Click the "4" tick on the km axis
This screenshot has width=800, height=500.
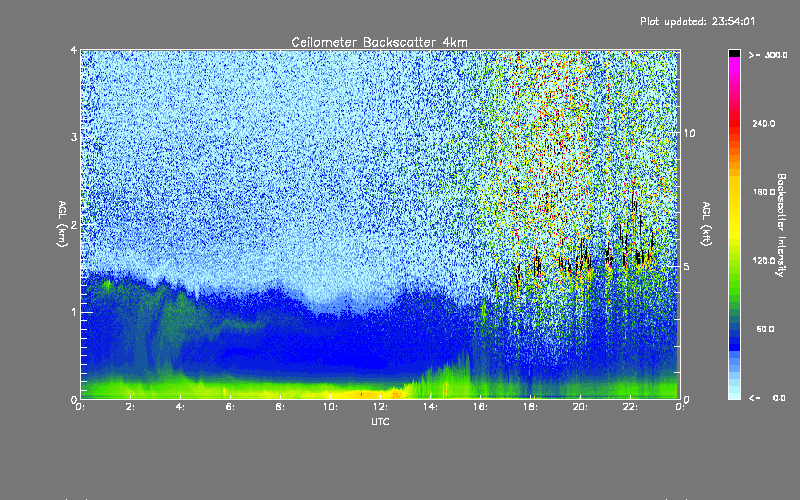74,50
